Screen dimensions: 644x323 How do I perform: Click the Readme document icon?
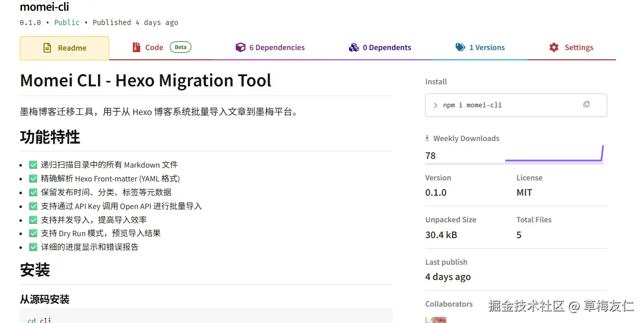pos(47,48)
